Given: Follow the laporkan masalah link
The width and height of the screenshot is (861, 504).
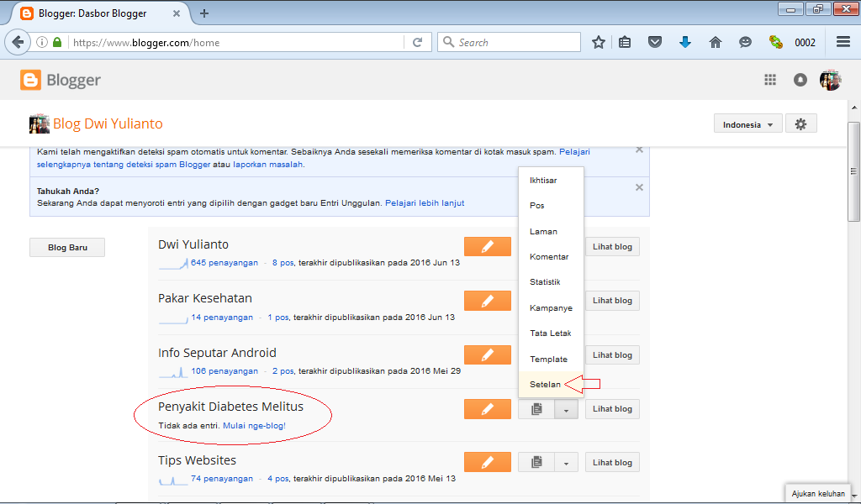Looking at the screenshot, I should (267, 165).
